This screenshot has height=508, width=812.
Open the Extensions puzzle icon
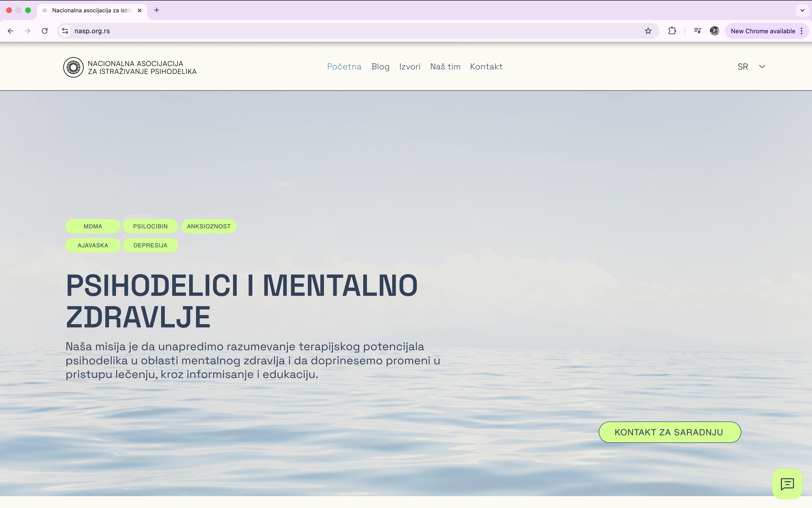[672, 31]
